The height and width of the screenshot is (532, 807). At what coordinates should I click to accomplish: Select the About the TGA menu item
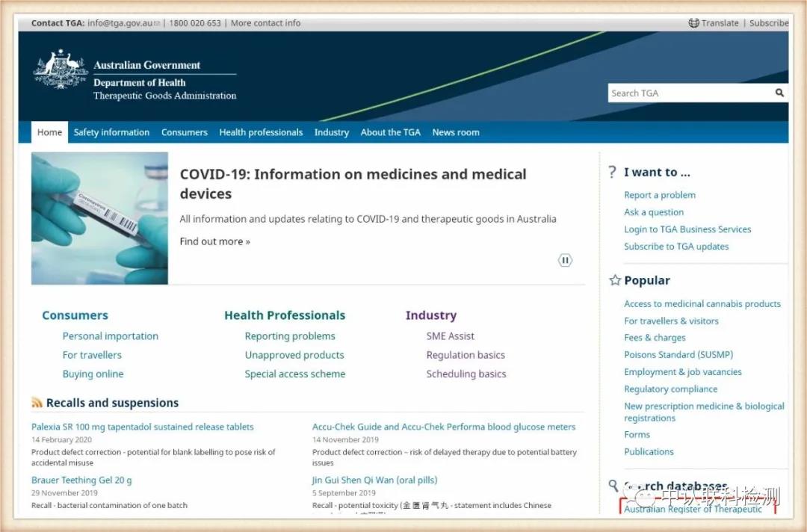390,132
